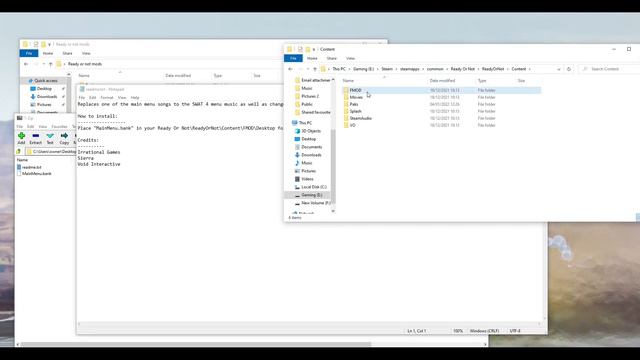This screenshot has height=360, width=640.
Task: Open the address bar history dropdown in the Content window
Action: point(558,69)
